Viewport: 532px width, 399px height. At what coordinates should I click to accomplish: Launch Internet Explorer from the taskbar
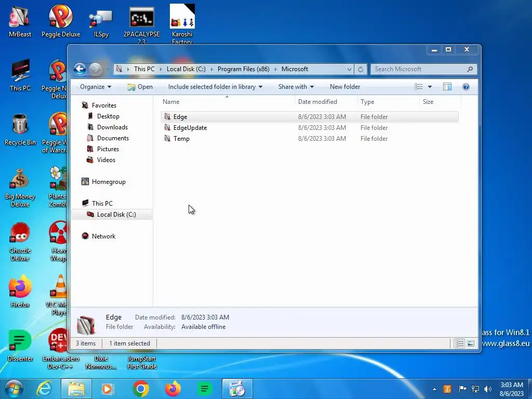coord(45,389)
